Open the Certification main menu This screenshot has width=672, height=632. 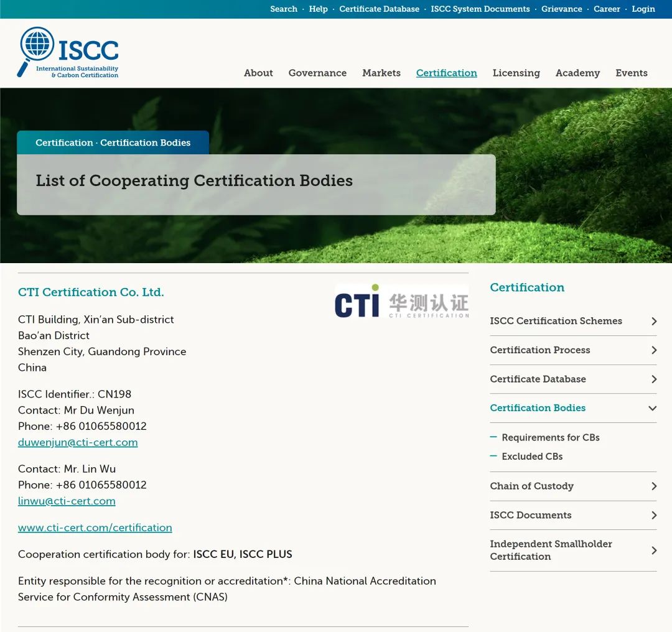(x=447, y=73)
